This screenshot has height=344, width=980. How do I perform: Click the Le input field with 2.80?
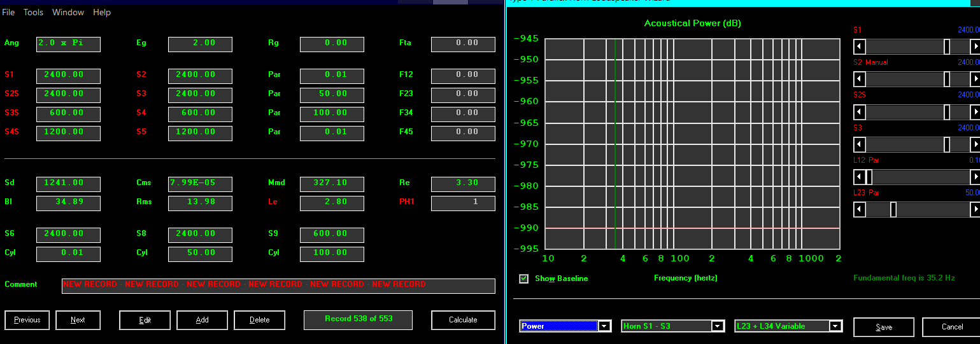coord(332,203)
